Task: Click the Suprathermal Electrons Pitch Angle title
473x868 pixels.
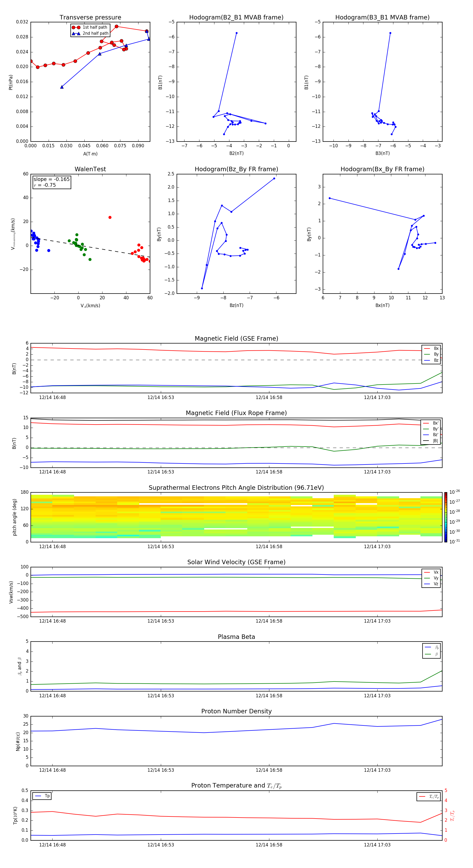Action: click(236, 488)
